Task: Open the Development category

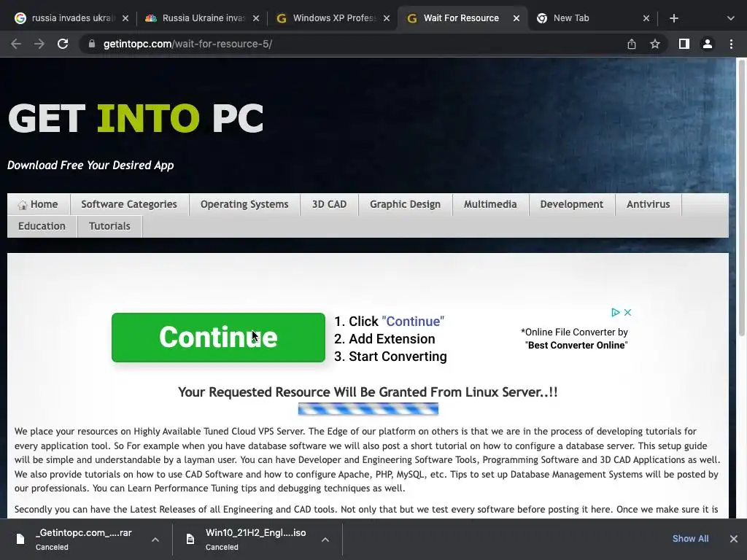Action: pyautogui.click(x=572, y=204)
